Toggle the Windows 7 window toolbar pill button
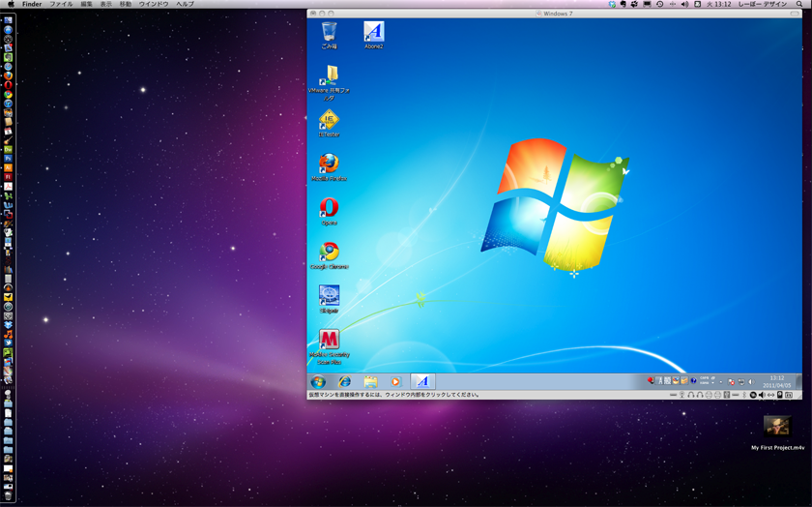This screenshot has width=812, height=507. (x=795, y=14)
